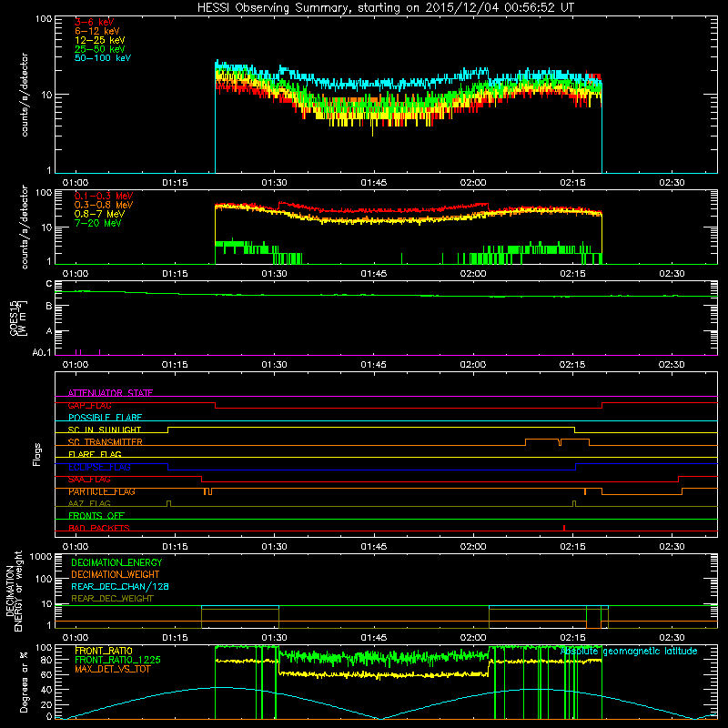Select the orange 6-12 keV legend label
The image size is (728, 728).
[97, 31]
